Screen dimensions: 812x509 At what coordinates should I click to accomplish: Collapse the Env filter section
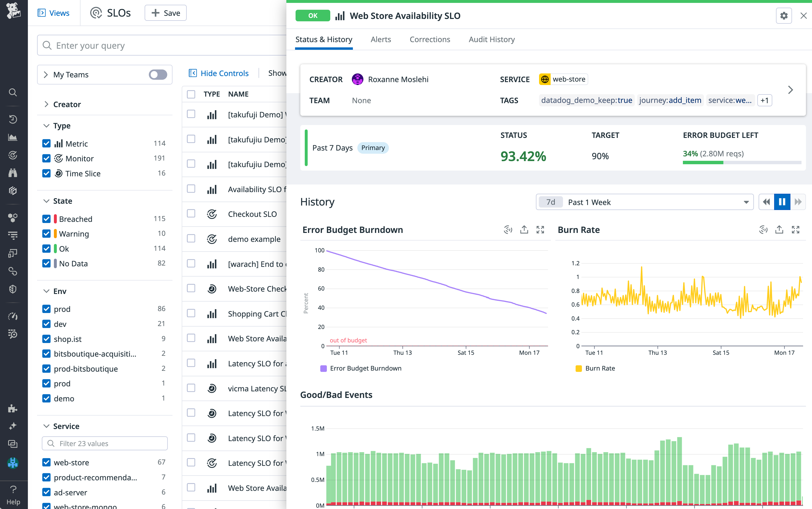(47, 291)
